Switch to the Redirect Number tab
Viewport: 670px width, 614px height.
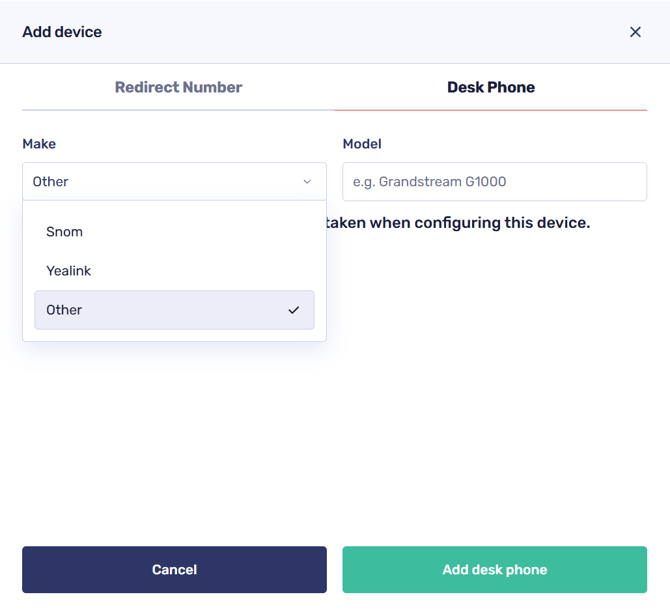[x=178, y=87]
